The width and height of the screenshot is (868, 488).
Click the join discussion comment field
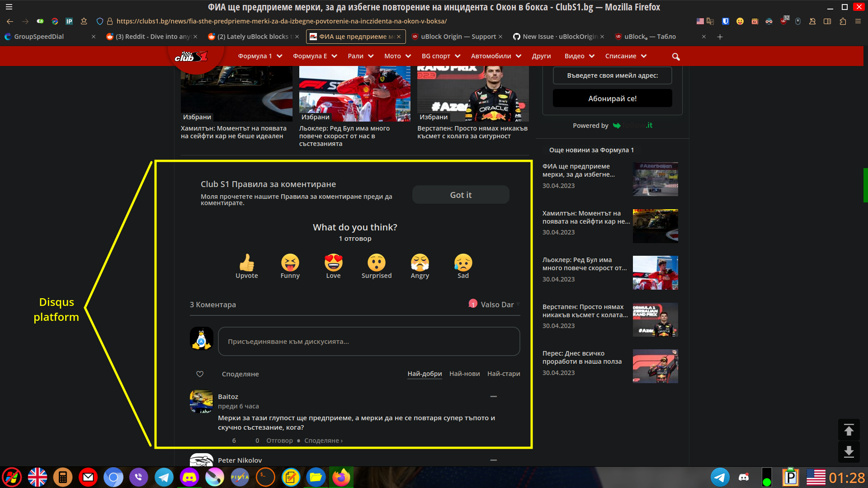click(368, 342)
